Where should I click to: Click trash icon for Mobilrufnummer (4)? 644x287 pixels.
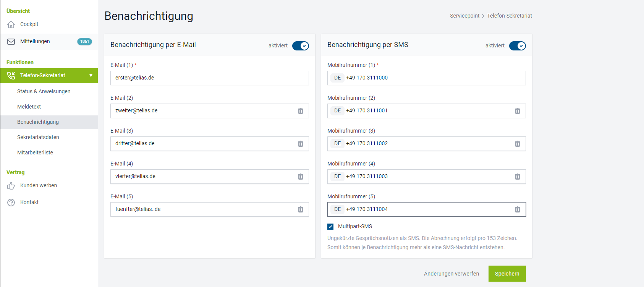(x=518, y=177)
